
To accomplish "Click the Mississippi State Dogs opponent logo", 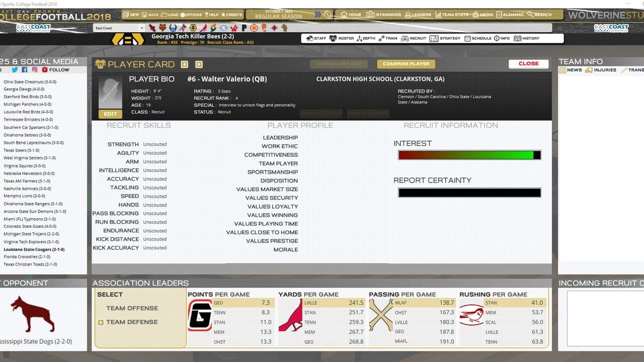I will (x=33, y=315).
